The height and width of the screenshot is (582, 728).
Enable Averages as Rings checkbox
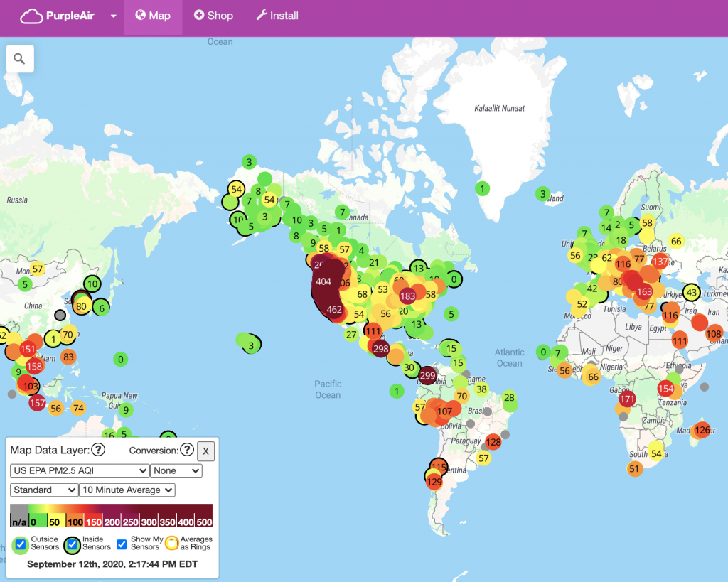[x=171, y=544]
